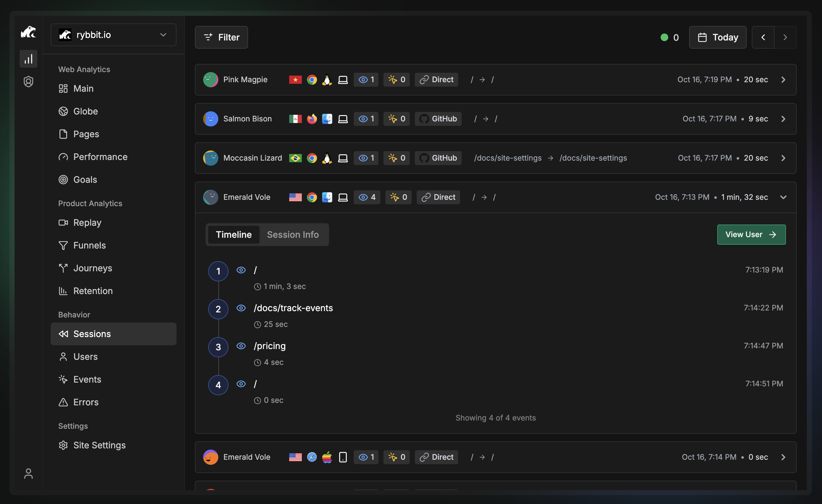Go to the Replay page
Viewport: 822px width, 504px height.
(87, 223)
